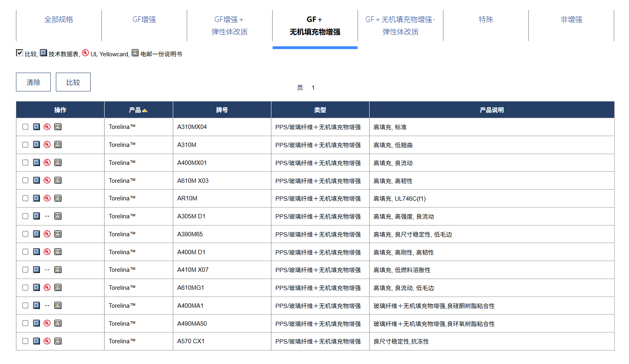This screenshot has height=364, width=629.
Task: Open UL Yellowcard for A490MA50
Action: tap(47, 323)
